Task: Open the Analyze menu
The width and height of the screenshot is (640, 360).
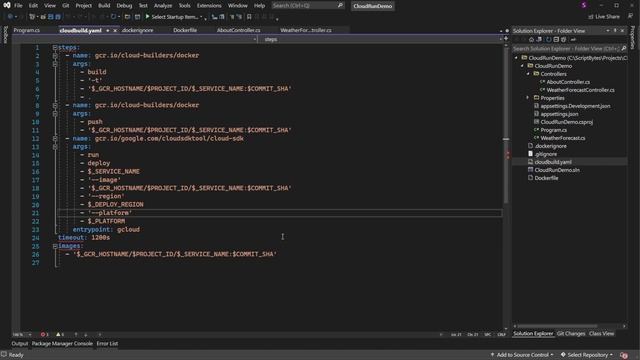Action: [163, 6]
